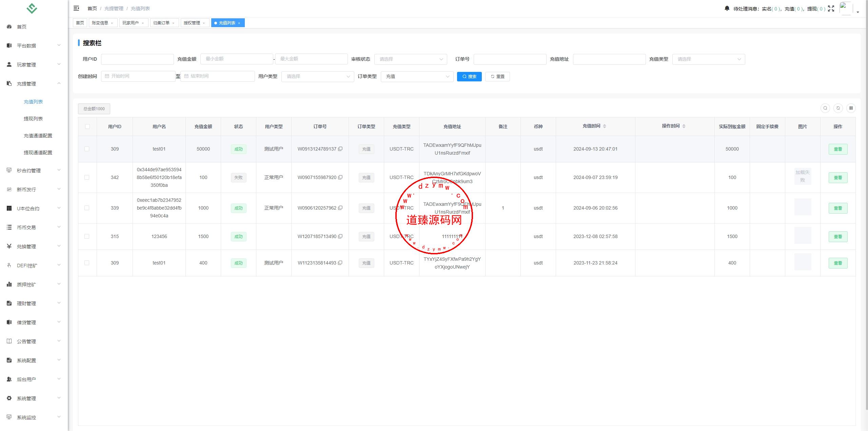Viewport: 868px width, 431px height.
Task: Click the notification bell icon
Action: [727, 8]
